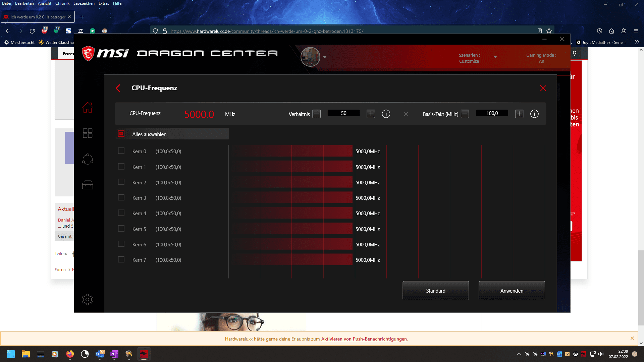Decrease Basis-Takt with minus button

pos(465,114)
